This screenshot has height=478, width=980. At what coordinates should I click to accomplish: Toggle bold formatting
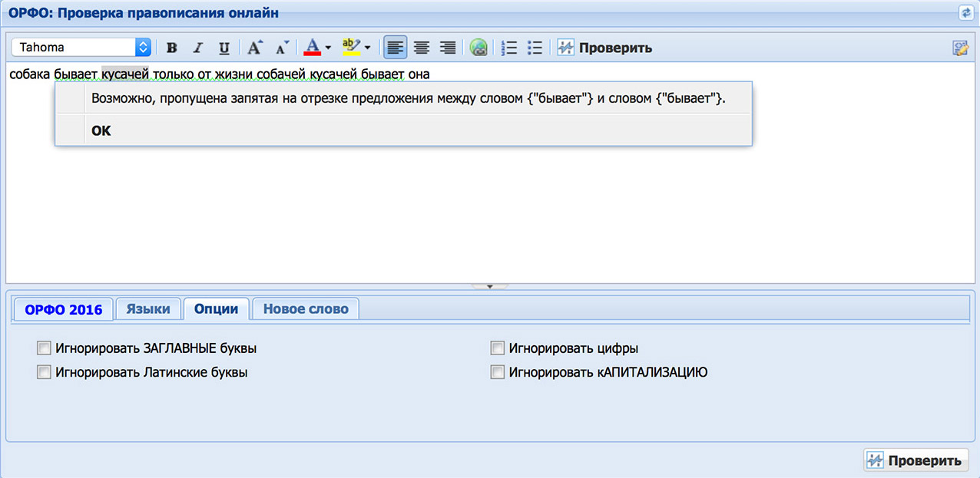tap(172, 48)
